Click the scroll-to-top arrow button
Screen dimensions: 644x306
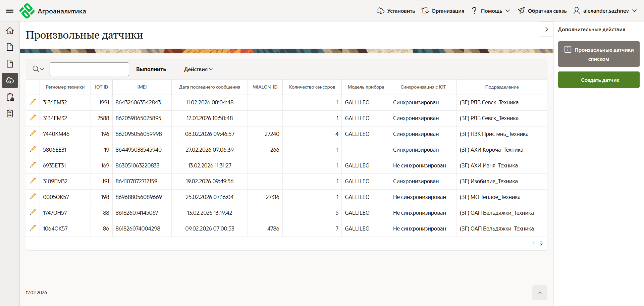click(539, 293)
